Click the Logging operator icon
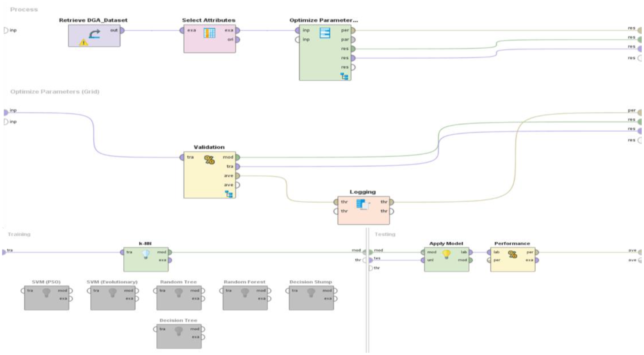Screen dimensions: 644x355 [x=363, y=204]
